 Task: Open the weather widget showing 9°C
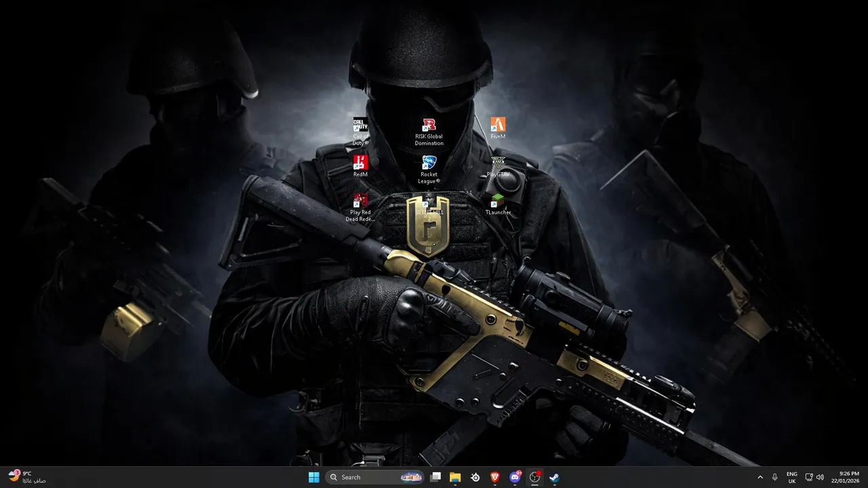click(x=27, y=477)
